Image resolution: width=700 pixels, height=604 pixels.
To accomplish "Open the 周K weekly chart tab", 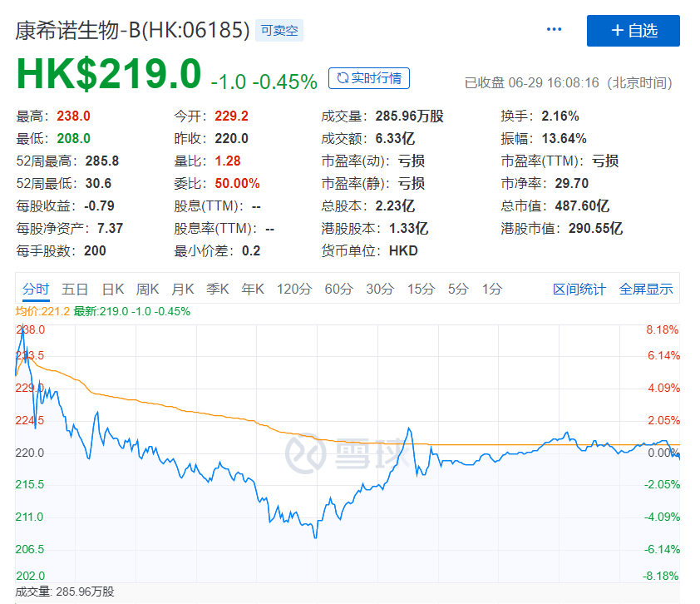I will 147,290.
